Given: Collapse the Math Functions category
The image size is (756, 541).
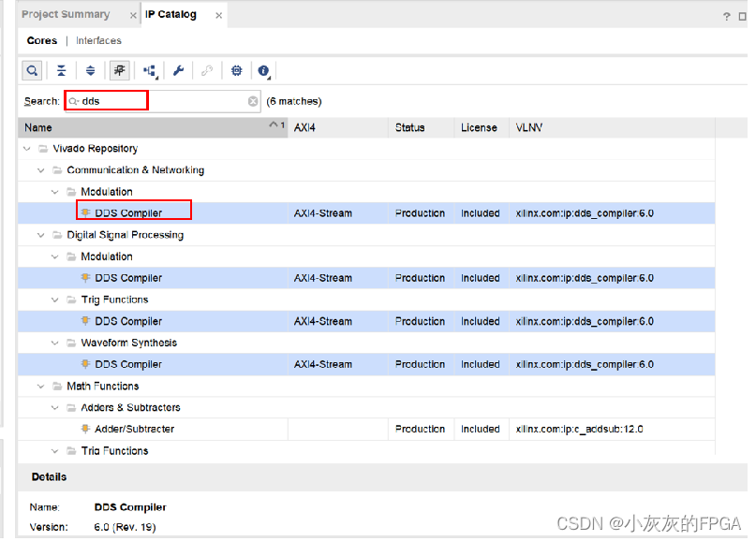Looking at the screenshot, I should click(41, 387).
